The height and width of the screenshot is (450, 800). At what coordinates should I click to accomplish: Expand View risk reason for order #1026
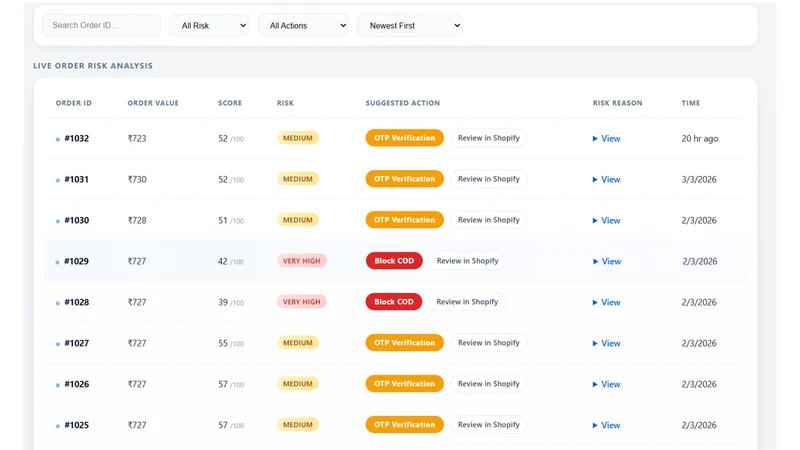click(x=606, y=384)
